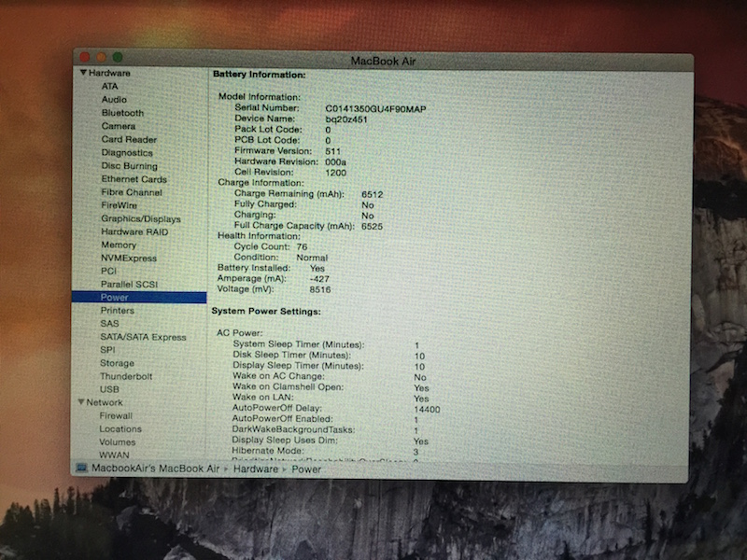Select Disc Burning entry

tap(129, 166)
